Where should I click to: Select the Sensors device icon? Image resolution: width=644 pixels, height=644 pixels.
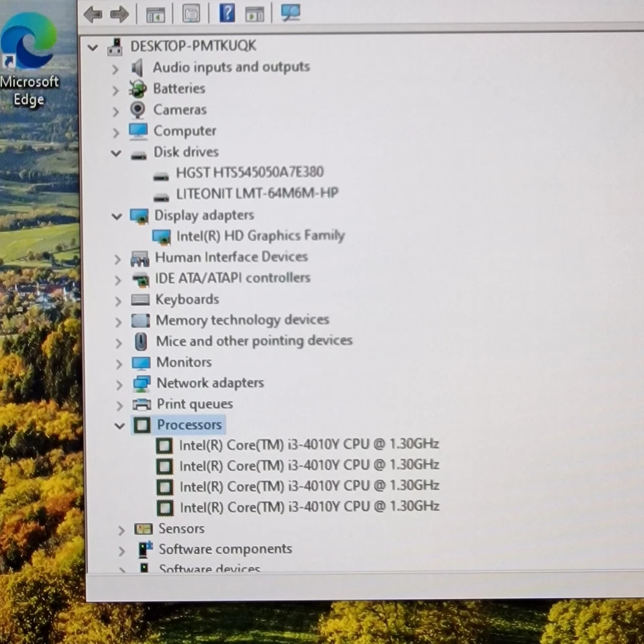click(x=144, y=529)
